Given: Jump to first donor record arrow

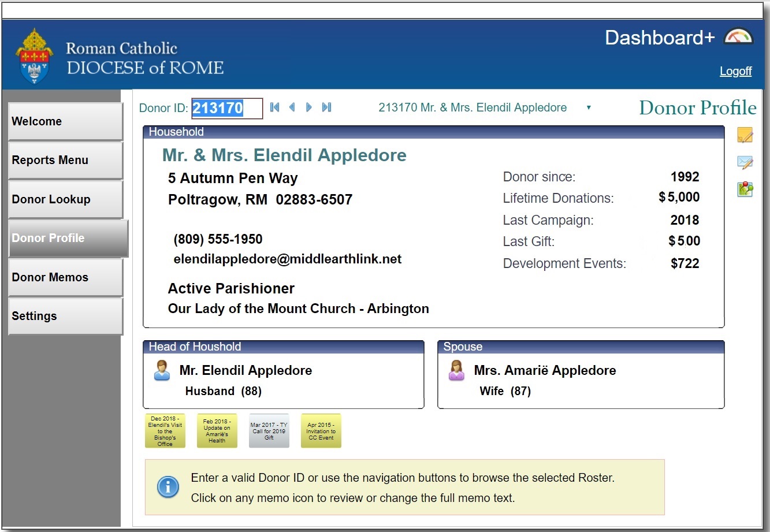Looking at the screenshot, I should click(x=275, y=107).
